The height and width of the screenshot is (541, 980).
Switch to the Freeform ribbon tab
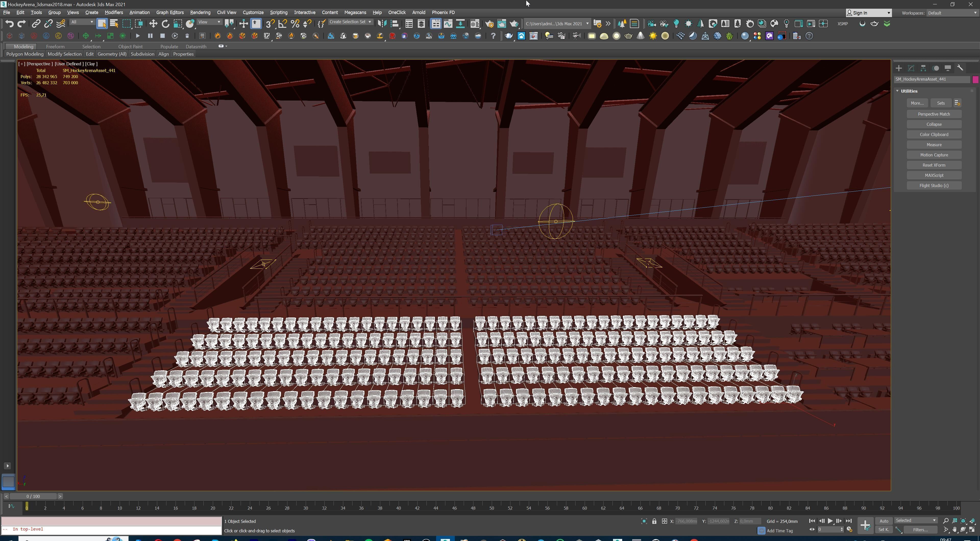point(55,46)
